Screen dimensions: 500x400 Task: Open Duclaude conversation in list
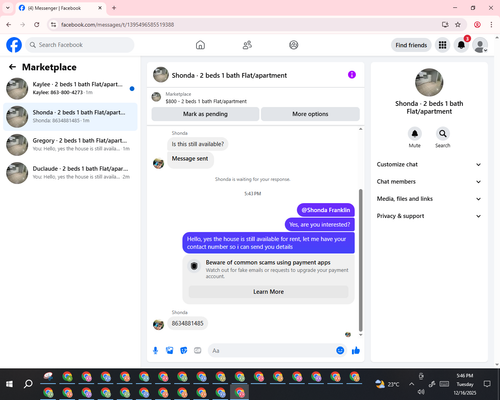(70, 173)
